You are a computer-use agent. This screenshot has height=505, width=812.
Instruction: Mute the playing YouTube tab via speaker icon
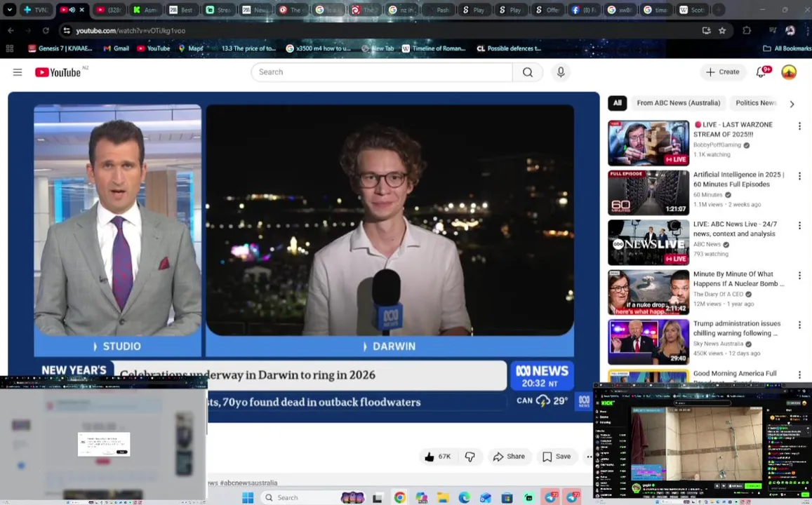click(72, 10)
